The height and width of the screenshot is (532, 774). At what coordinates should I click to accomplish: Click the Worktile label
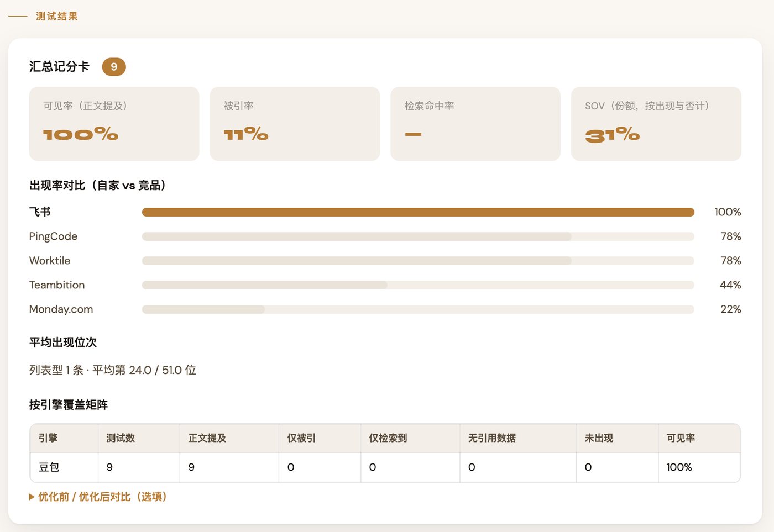[x=50, y=261]
